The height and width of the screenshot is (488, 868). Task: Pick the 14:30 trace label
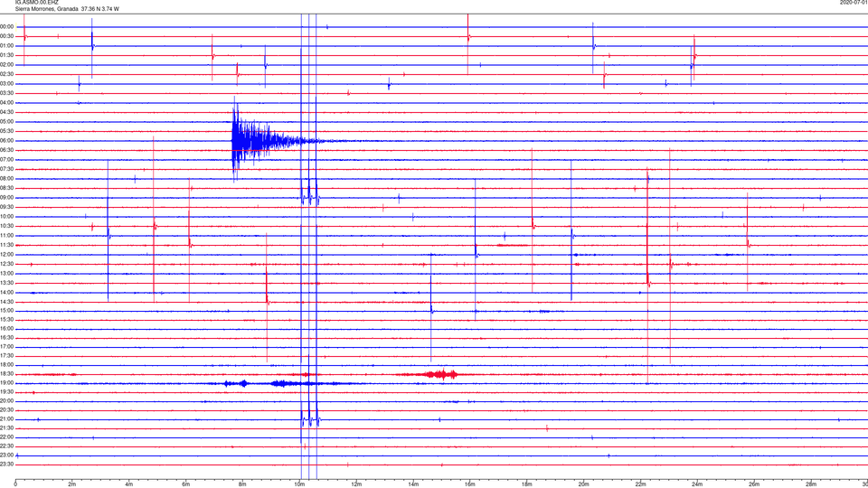tap(7, 302)
